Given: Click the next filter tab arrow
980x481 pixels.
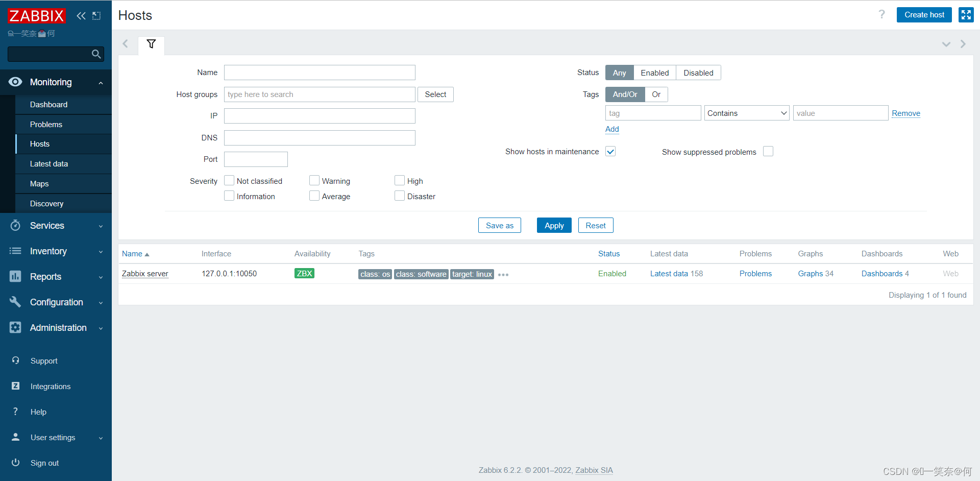Looking at the screenshot, I should [x=963, y=44].
